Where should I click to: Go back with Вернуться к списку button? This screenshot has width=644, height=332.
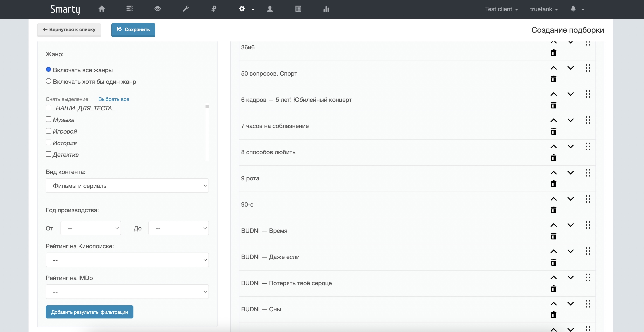[x=69, y=30]
